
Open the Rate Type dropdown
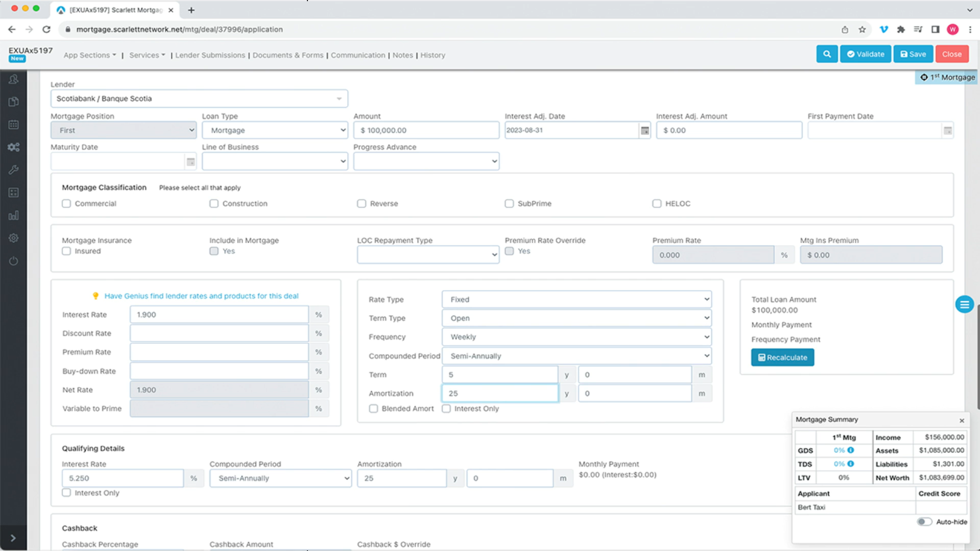[x=576, y=300]
